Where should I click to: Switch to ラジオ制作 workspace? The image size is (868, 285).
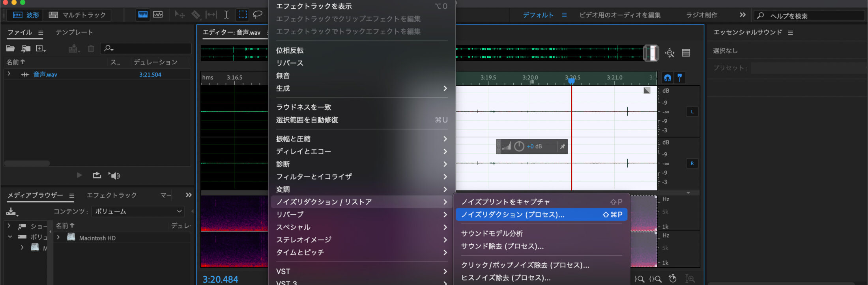[x=701, y=15]
